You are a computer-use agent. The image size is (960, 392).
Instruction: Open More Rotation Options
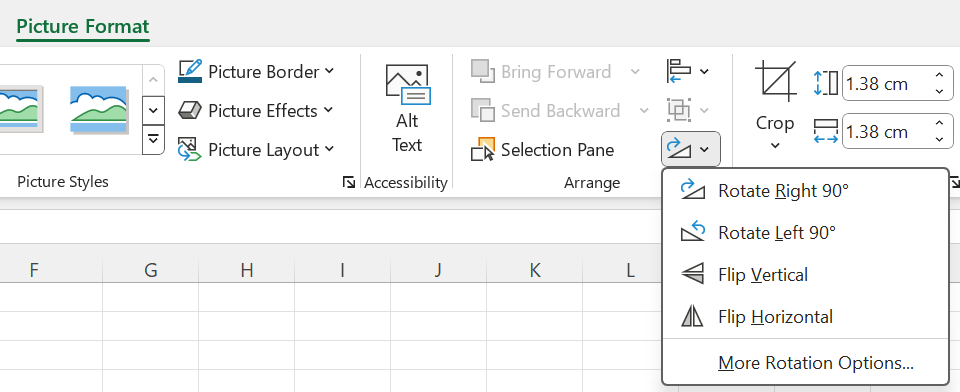[x=806, y=363]
